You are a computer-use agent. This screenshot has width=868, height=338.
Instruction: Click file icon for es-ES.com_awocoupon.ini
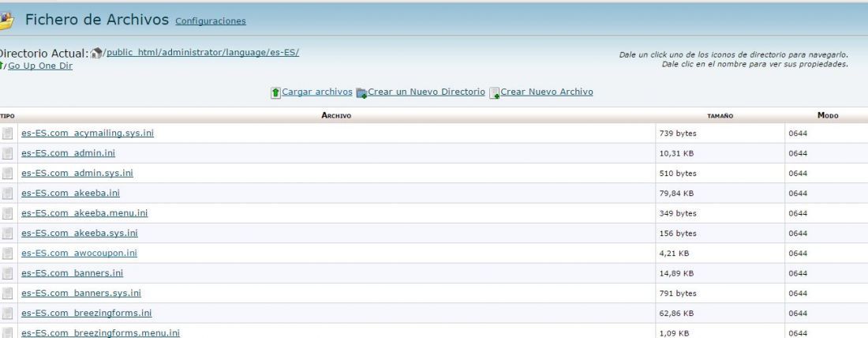(x=7, y=253)
